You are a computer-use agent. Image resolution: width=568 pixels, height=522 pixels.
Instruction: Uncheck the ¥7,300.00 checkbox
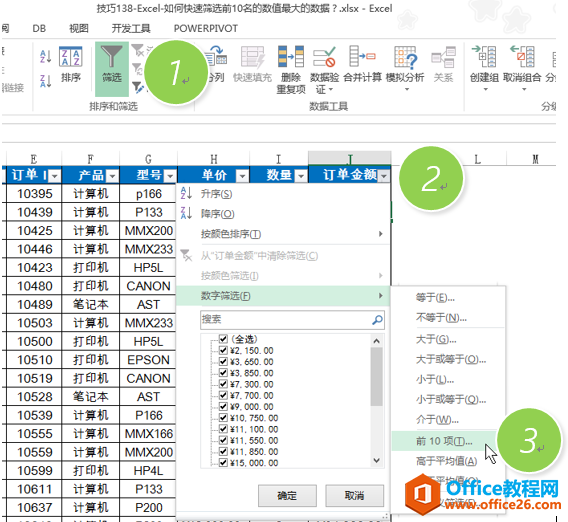(223, 384)
